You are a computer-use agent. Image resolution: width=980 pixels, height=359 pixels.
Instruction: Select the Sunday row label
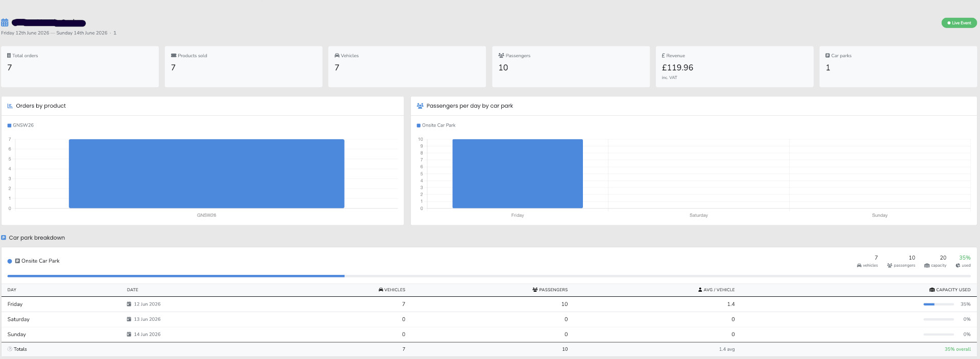coord(16,335)
